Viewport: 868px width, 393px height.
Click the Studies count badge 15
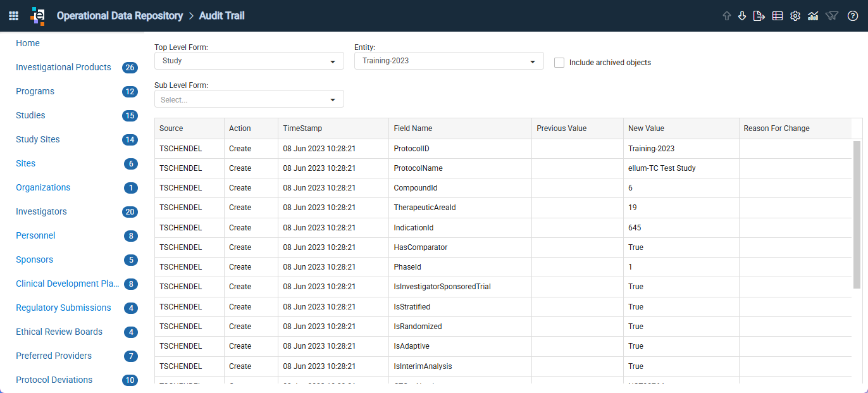point(130,116)
